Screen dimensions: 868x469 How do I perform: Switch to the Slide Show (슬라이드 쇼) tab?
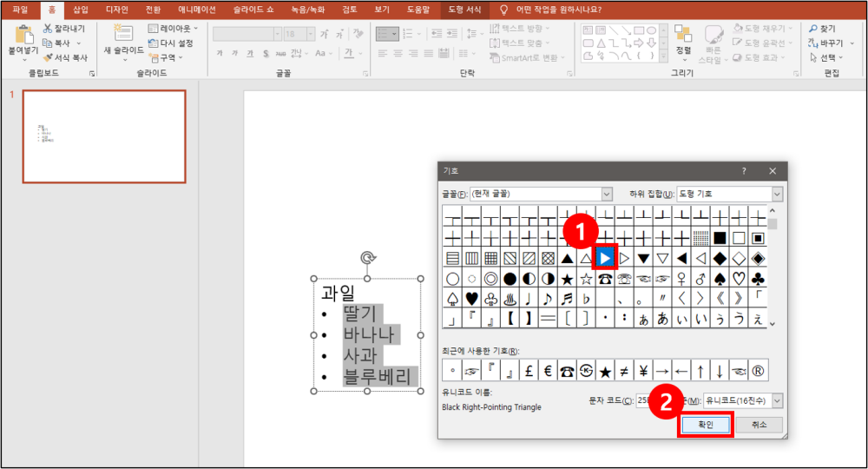click(253, 10)
